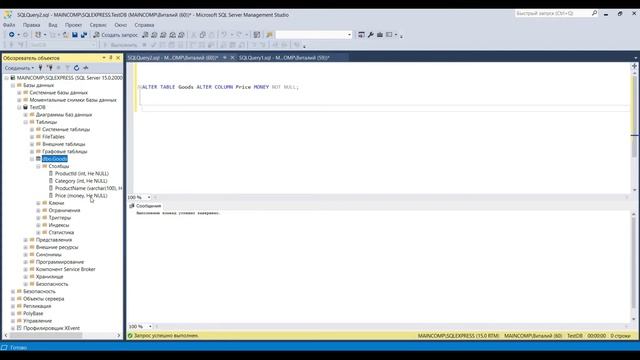Screen dimensions: 640x360
Task: Select the Триггеры folder
Action: (x=60, y=218)
